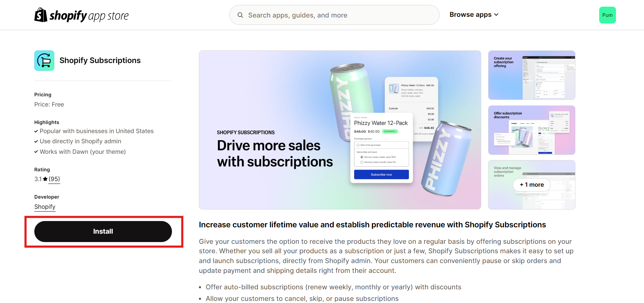The width and height of the screenshot is (644, 303).
Task: Click the Shopify Subscriptions app icon
Action: click(44, 61)
